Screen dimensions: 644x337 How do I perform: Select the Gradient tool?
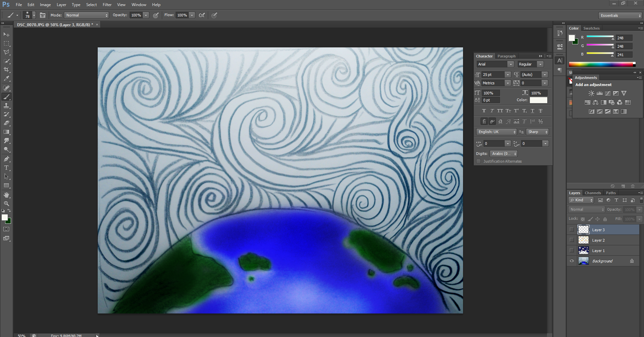[x=6, y=132]
